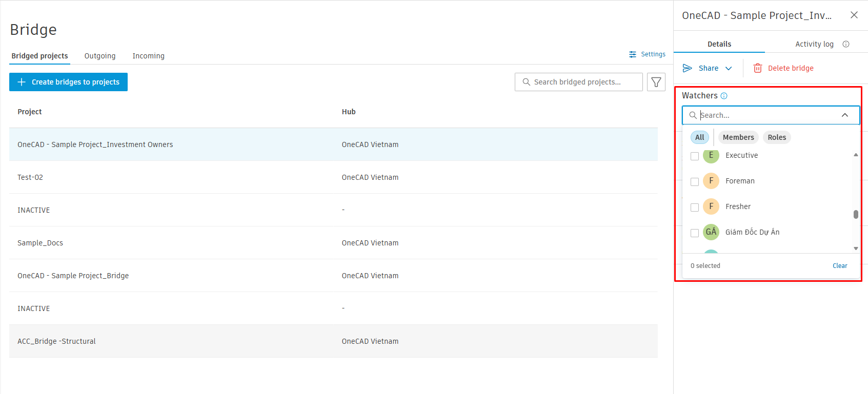Open Settings via the sliders icon
This screenshot has width=868, height=394.
coord(633,54)
